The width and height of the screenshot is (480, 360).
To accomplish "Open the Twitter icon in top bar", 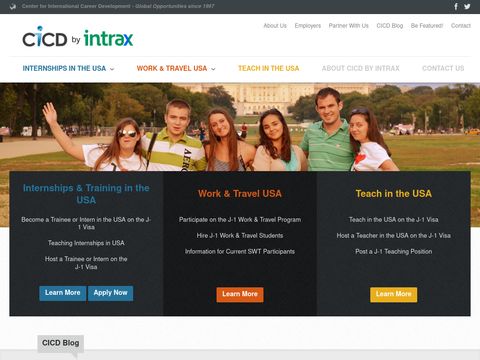I will click(467, 6).
